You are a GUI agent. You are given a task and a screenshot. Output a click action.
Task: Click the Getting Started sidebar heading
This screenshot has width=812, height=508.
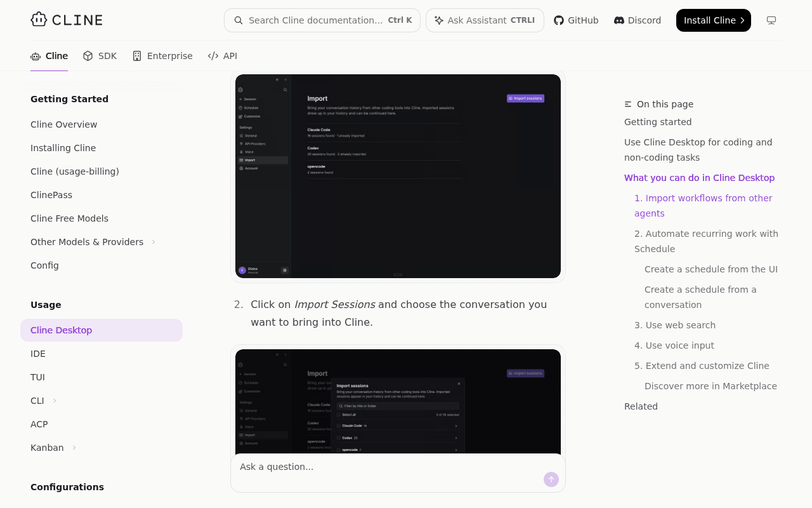69,99
